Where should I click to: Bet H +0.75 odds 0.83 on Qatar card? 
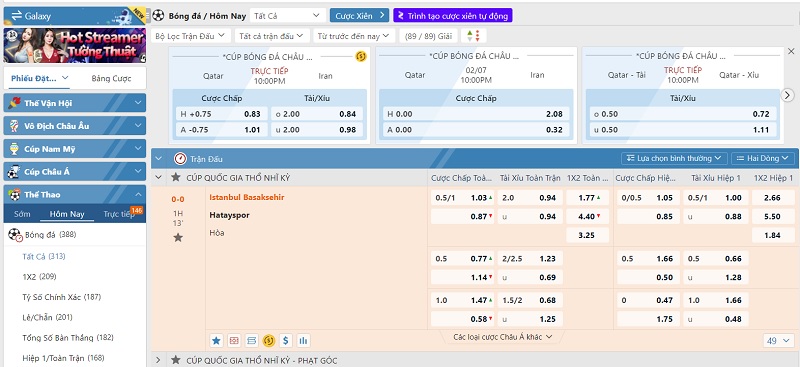click(x=220, y=114)
